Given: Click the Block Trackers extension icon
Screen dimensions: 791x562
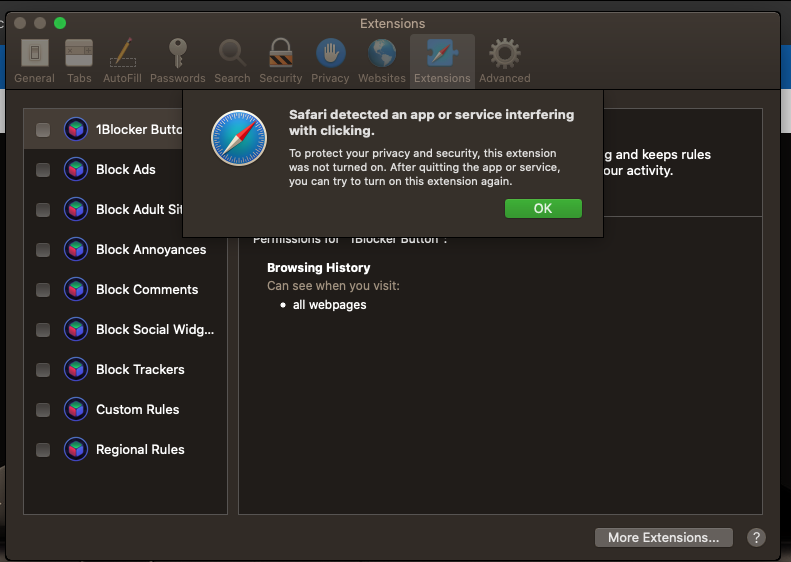Looking at the screenshot, I should 76,369.
